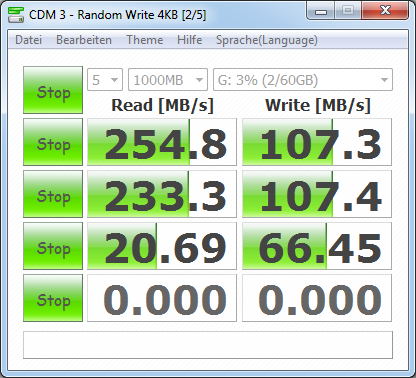Open the Theme menu

point(145,40)
